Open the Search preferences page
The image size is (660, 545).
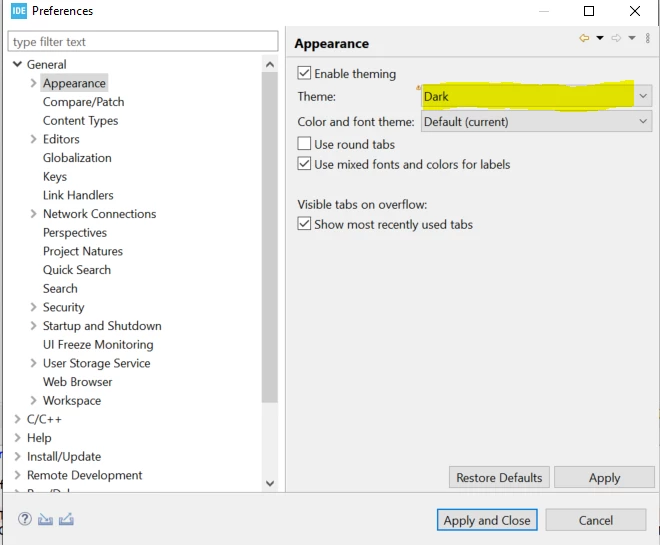(x=60, y=288)
